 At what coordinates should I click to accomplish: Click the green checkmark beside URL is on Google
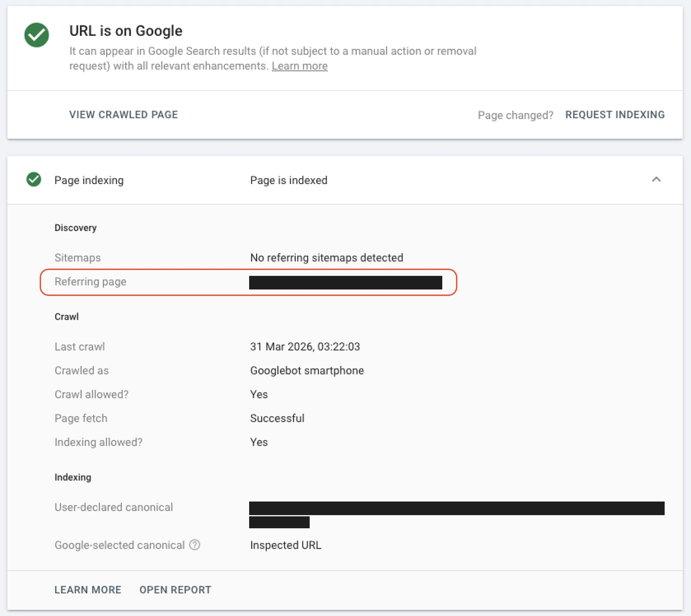coord(37,35)
